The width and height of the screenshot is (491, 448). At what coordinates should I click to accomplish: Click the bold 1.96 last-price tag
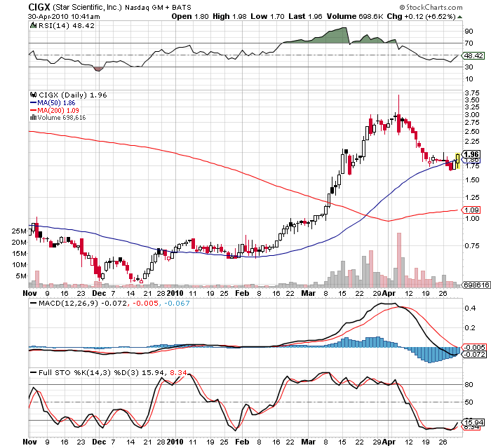[x=471, y=154]
